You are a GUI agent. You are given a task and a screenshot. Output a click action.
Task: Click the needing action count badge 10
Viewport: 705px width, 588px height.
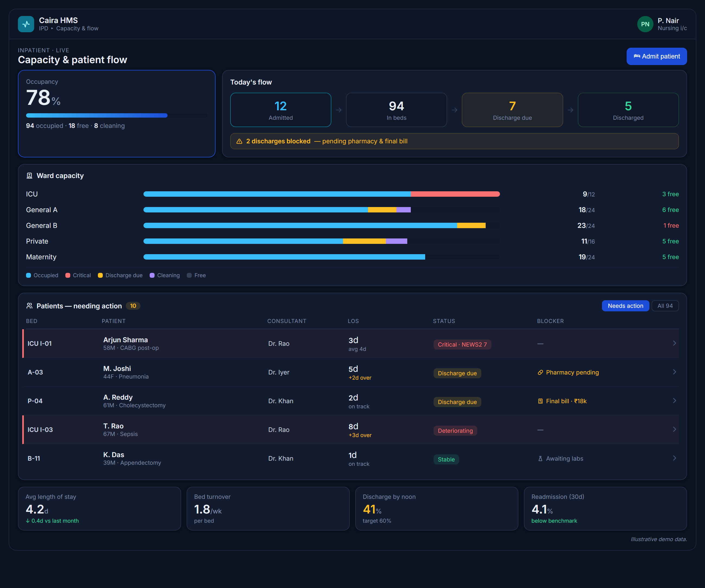click(x=133, y=306)
